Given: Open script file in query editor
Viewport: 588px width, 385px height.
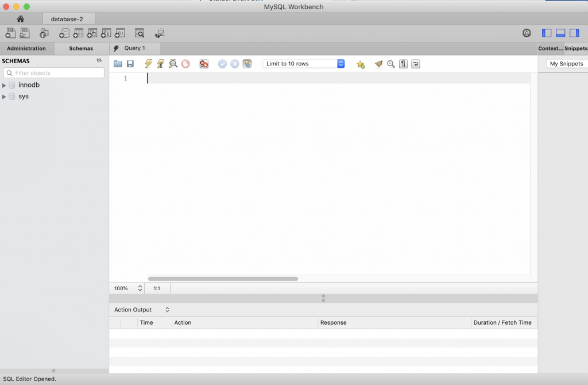Looking at the screenshot, I should click(118, 64).
